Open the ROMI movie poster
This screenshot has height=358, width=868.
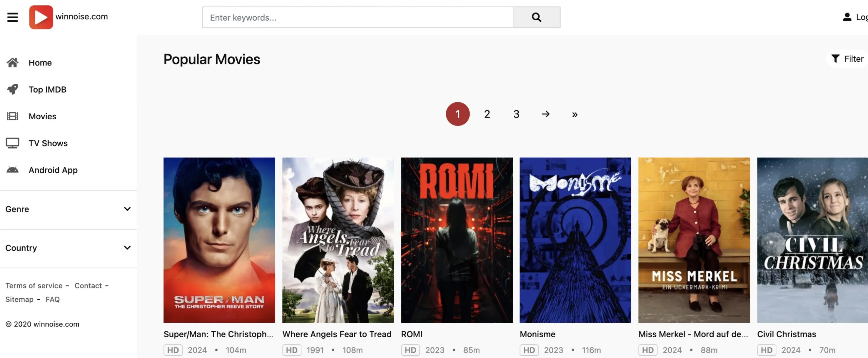[x=457, y=239]
